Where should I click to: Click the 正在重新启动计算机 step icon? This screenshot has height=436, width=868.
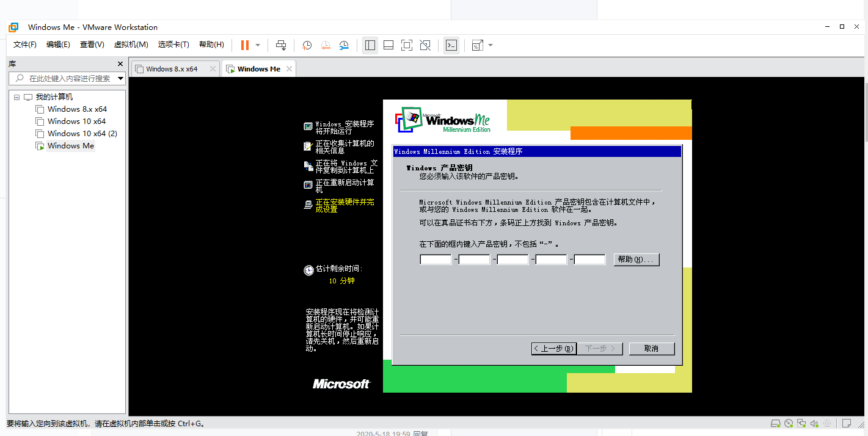click(x=308, y=185)
